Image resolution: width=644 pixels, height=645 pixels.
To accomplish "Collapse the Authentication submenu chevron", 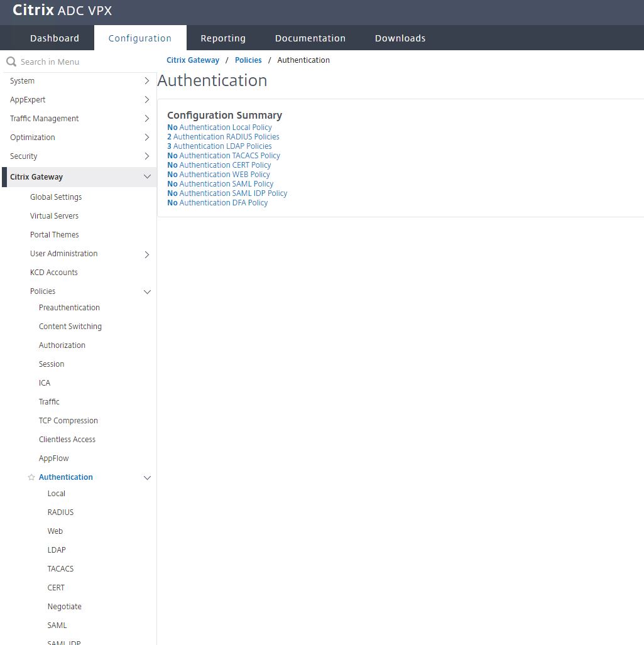I will point(147,478).
